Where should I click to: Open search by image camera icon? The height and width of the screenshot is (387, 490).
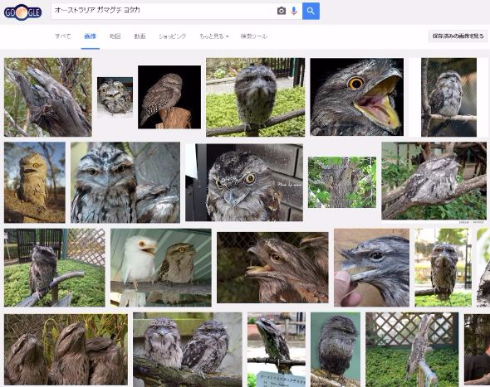pyautogui.click(x=281, y=11)
